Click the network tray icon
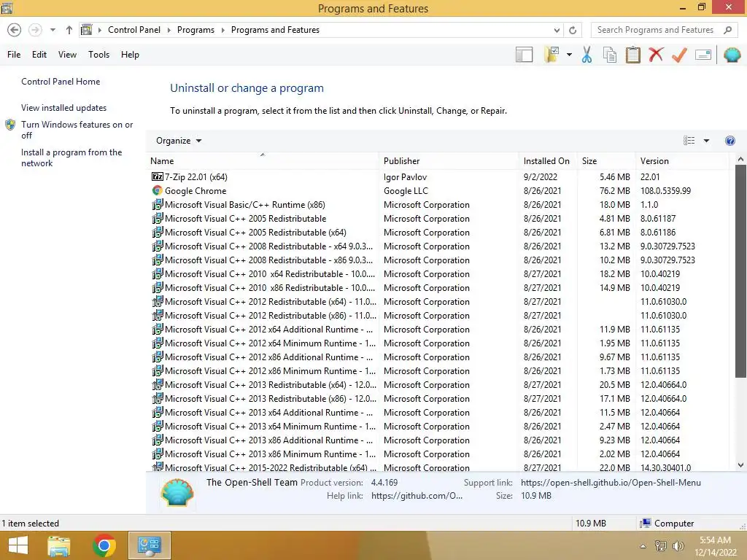 point(661,546)
